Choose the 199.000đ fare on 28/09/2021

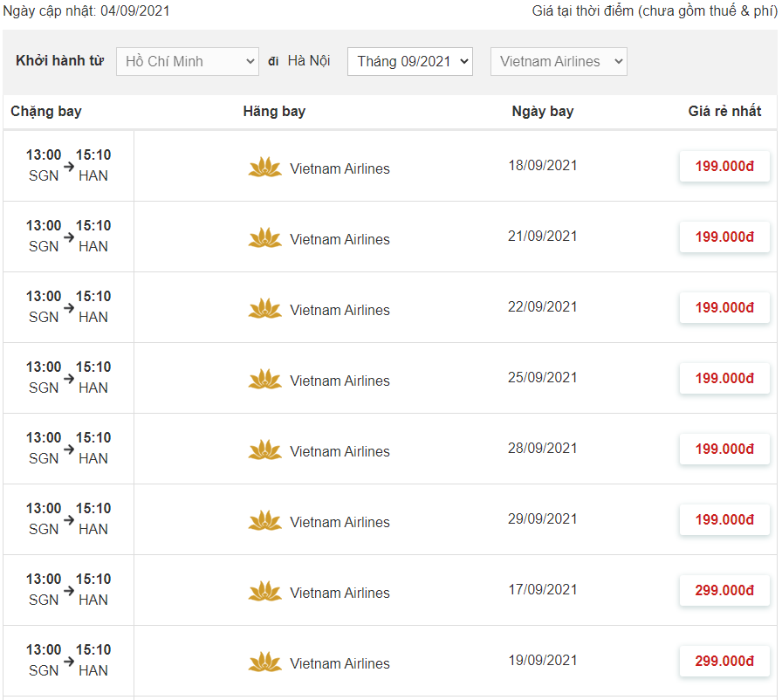[724, 450]
